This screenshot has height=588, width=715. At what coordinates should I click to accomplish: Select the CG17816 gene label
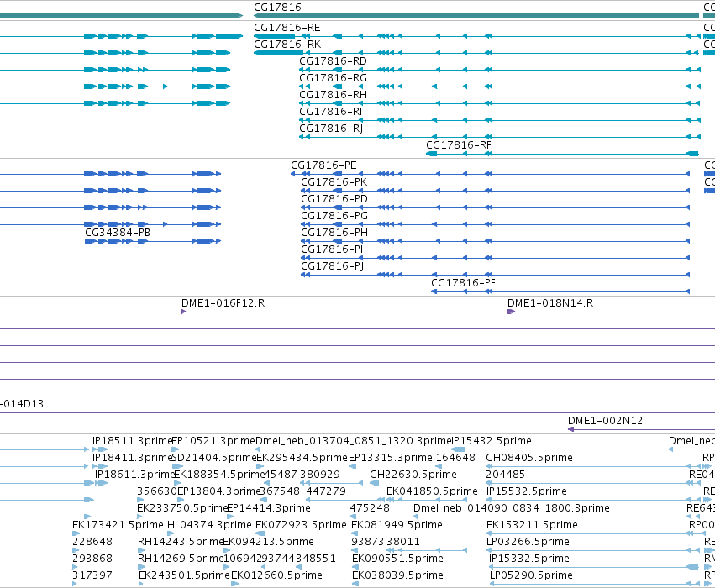click(x=277, y=8)
